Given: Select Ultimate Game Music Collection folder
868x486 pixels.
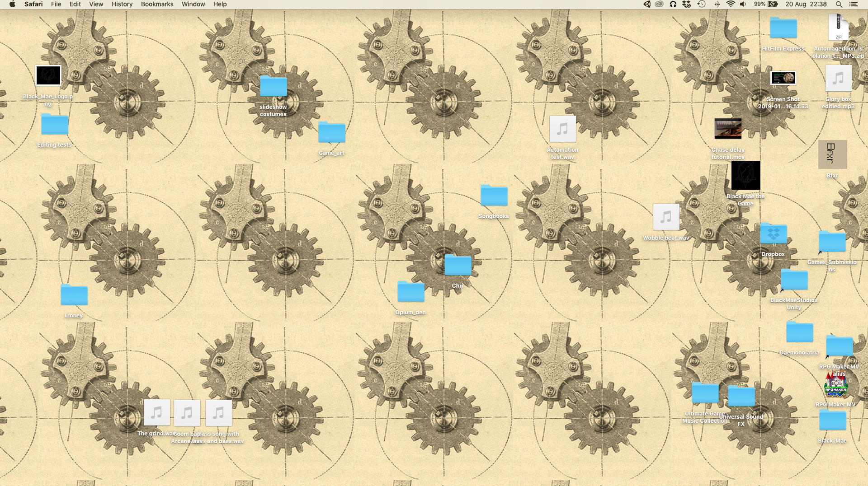Looking at the screenshot, I should tap(705, 393).
